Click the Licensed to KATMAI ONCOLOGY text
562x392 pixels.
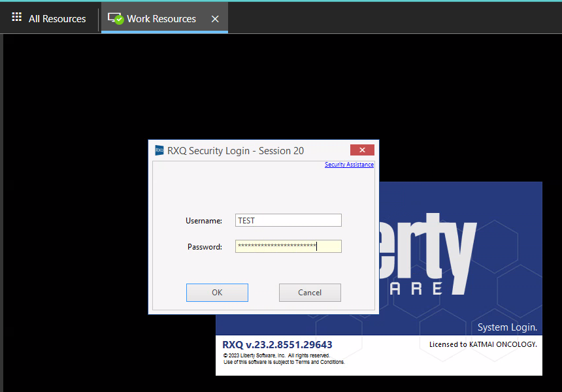point(483,344)
